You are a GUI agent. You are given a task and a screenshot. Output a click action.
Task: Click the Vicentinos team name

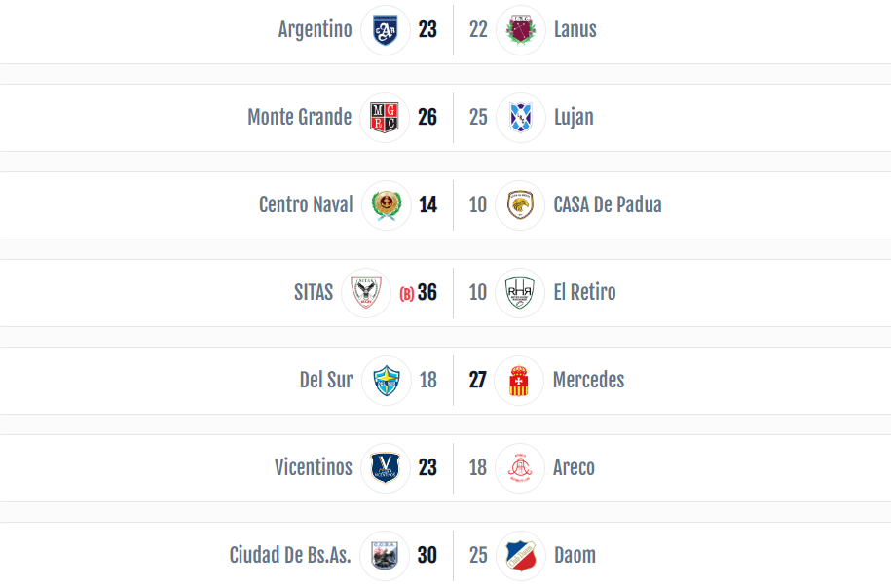pos(314,467)
